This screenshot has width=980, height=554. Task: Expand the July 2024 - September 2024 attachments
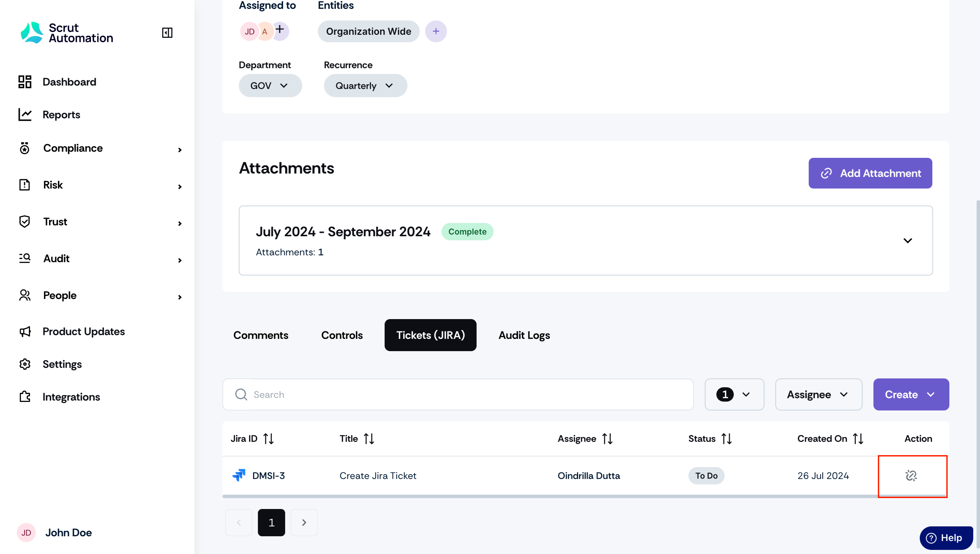click(x=907, y=241)
